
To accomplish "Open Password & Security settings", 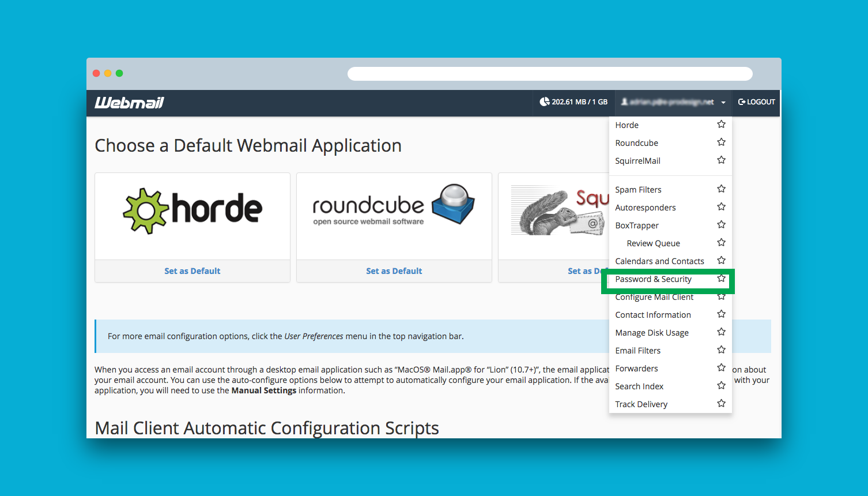I will point(653,279).
